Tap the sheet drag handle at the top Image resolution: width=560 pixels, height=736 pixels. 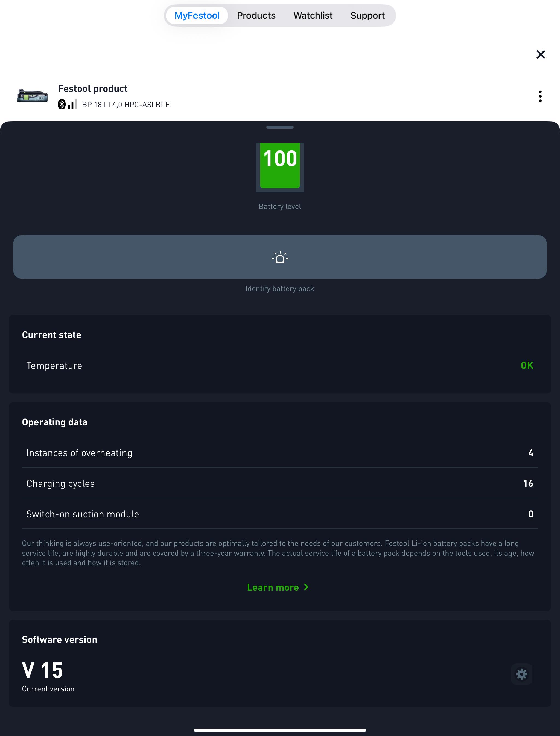[280, 127]
